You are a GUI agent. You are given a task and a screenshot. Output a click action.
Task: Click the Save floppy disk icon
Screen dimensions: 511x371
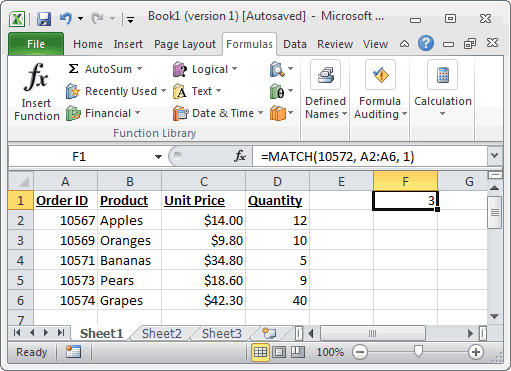click(44, 19)
